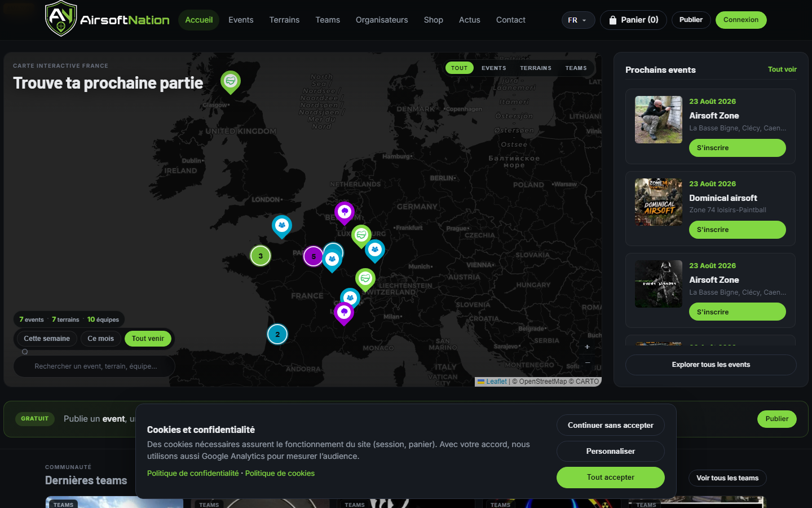Open the Organisateurs navigation item
Screen dimensions: 812x508
point(382,20)
